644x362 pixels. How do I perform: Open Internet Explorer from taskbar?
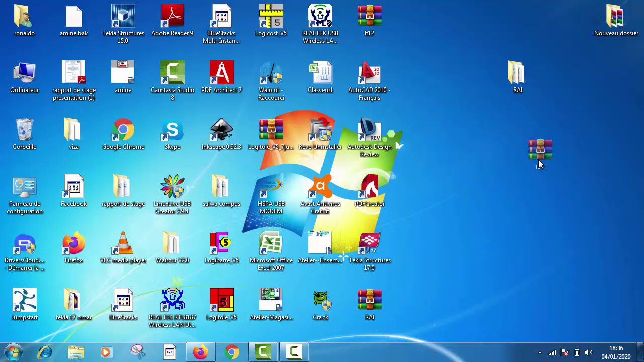click(44, 352)
